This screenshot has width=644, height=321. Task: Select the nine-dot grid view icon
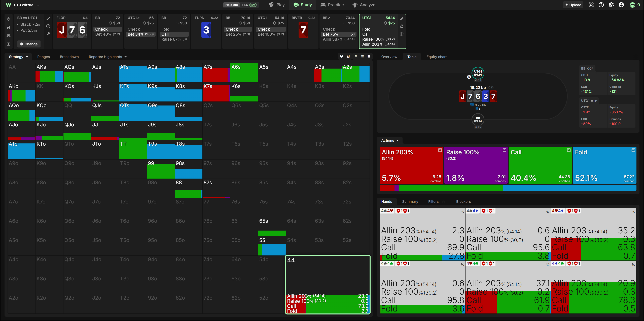coord(363,56)
